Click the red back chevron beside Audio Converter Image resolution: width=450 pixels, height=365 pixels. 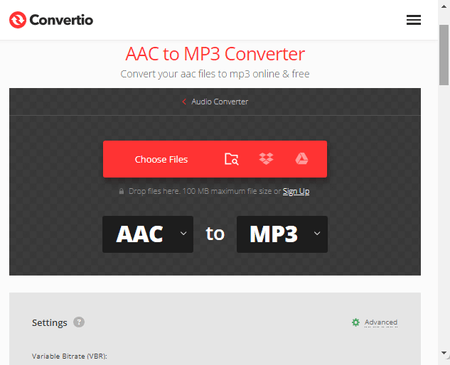tap(184, 102)
